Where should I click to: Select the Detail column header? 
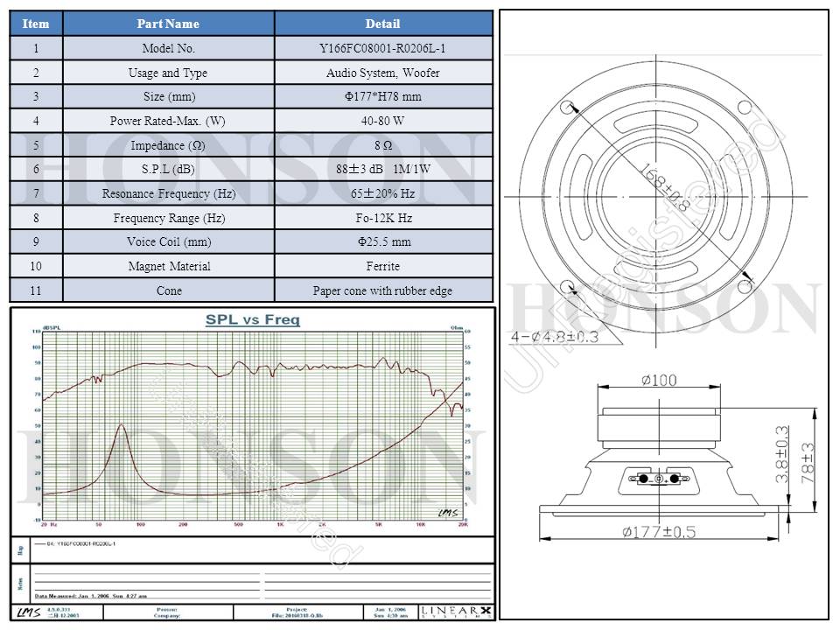coord(383,24)
